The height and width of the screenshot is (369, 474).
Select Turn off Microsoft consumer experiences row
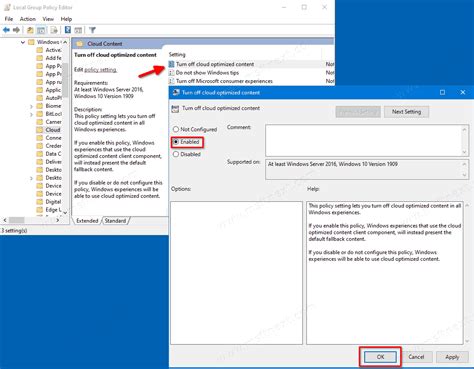click(x=250, y=81)
